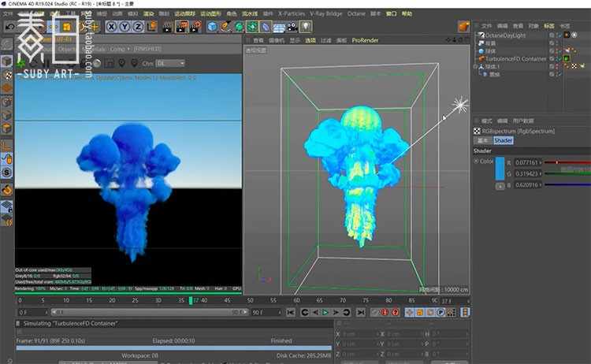Click the 90 F end frame field
The width and height of the screenshot is (591, 364).
pos(266,312)
